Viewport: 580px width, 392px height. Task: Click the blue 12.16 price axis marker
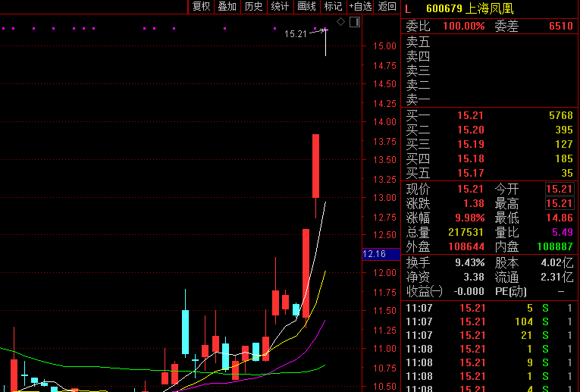375,254
